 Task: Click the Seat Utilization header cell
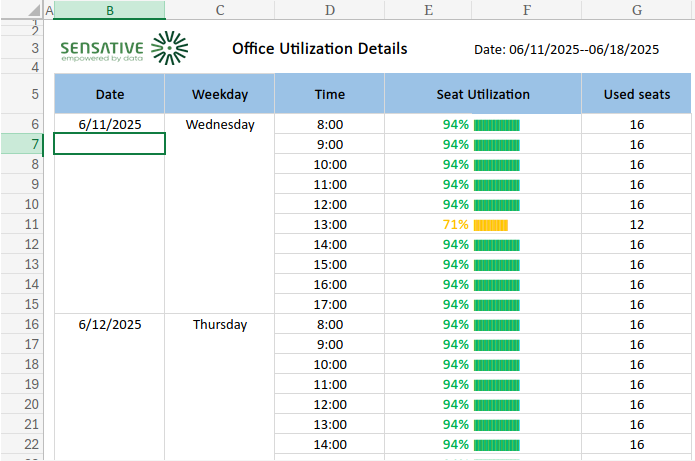483,94
